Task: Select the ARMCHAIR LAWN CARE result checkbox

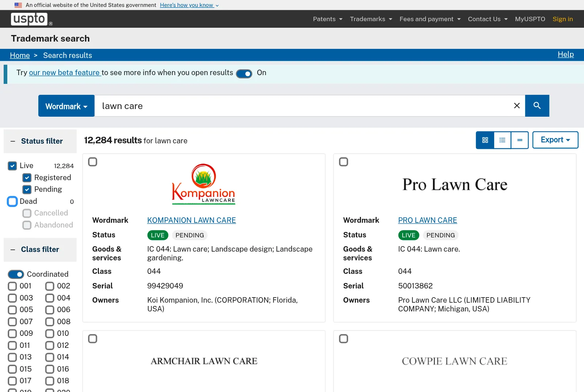Action: click(93, 339)
